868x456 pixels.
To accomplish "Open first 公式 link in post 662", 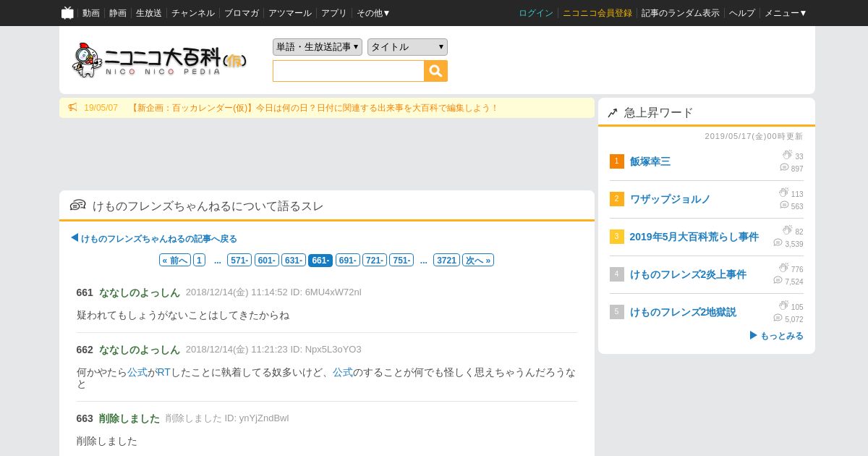I will [137, 372].
